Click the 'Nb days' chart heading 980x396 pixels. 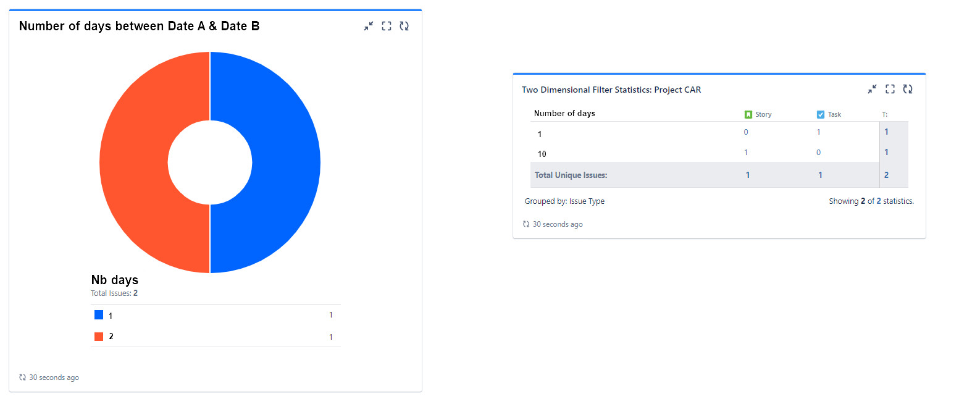point(115,280)
